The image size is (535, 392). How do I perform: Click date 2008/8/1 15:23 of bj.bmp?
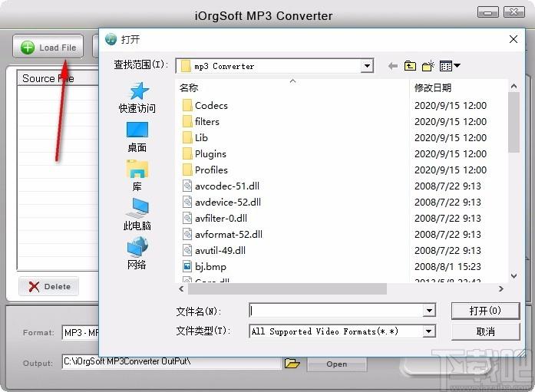point(447,266)
